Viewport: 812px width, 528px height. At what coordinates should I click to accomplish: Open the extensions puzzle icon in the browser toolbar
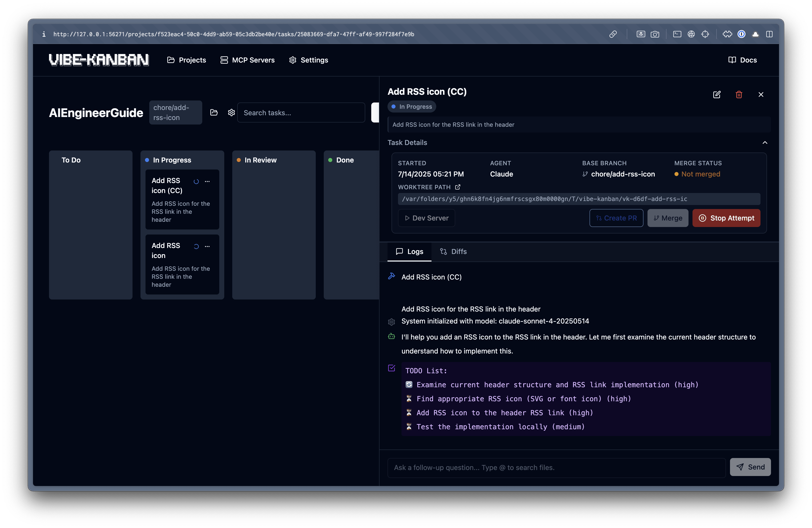pyautogui.click(x=727, y=34)
